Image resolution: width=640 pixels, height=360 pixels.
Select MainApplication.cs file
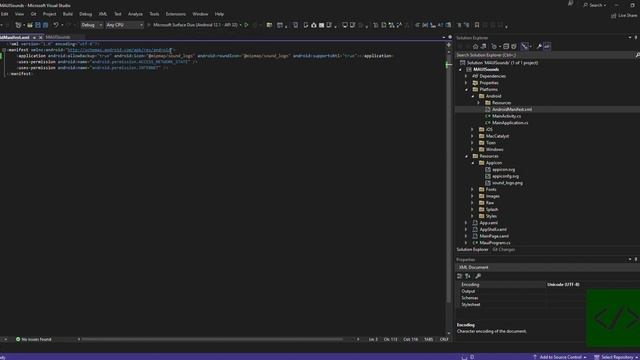tap(510, 123)
